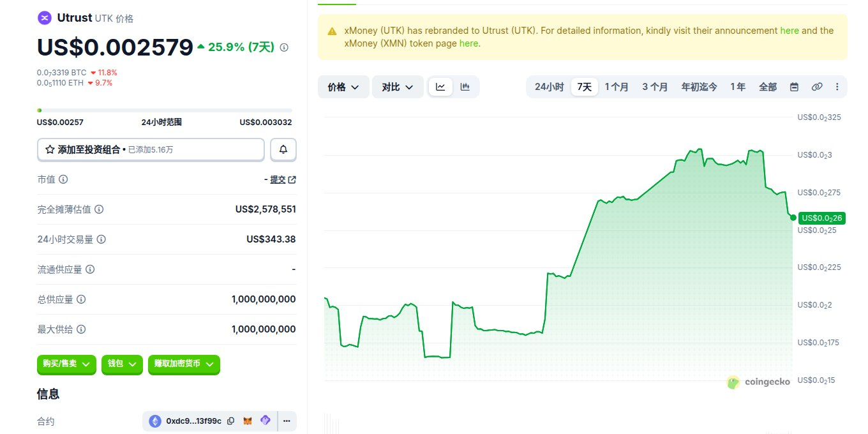Open info icon beside 市值

[63, 179]
